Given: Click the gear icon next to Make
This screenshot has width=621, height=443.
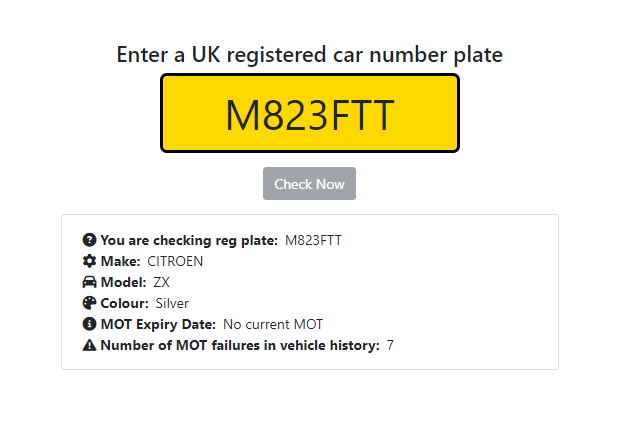Looking at the screenshot, I should click(89, 261).
